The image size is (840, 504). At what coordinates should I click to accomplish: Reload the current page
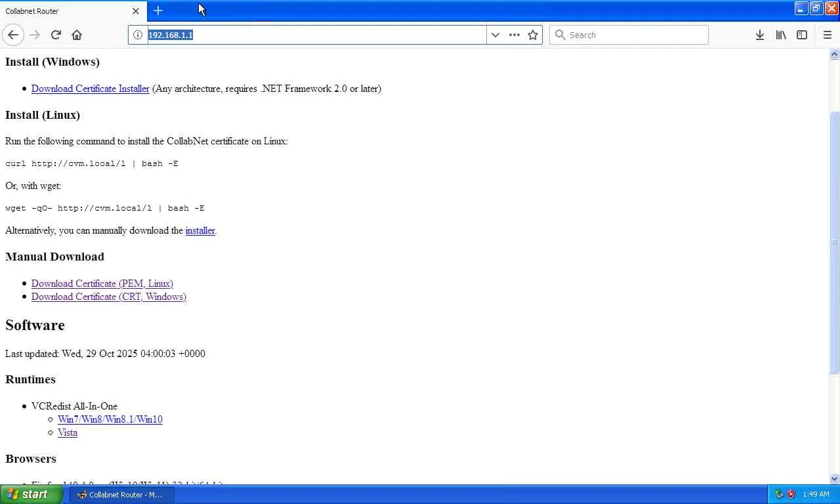click(x=56, y=35)
